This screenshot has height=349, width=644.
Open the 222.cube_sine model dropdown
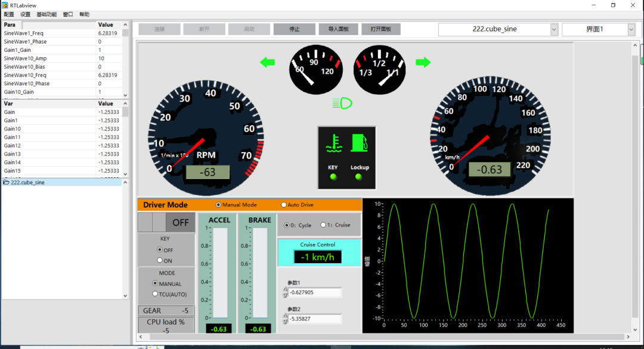[x=553, y=29]
